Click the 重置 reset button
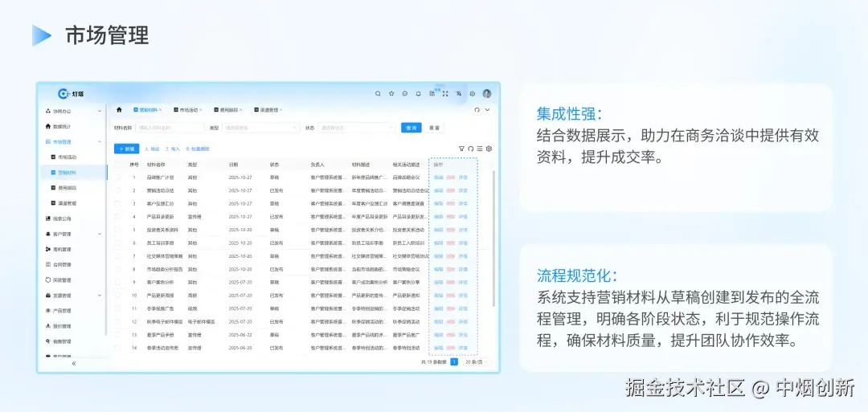The height and width of the screenshot is (412, 868). (435, 128)
